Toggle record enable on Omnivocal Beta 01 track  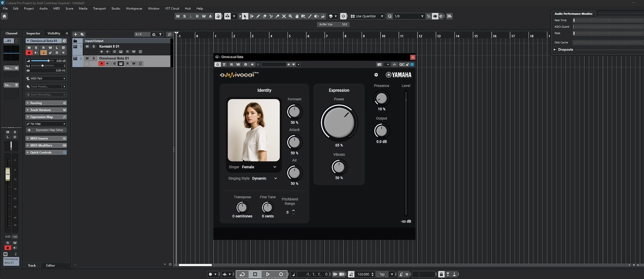(101, 64)
